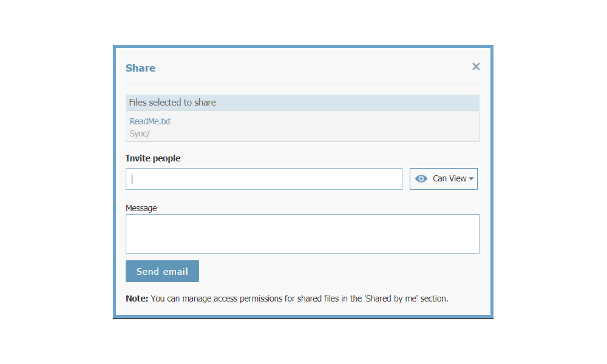
Task: Click the Message label above the textbox
Action: pos(141,208)
